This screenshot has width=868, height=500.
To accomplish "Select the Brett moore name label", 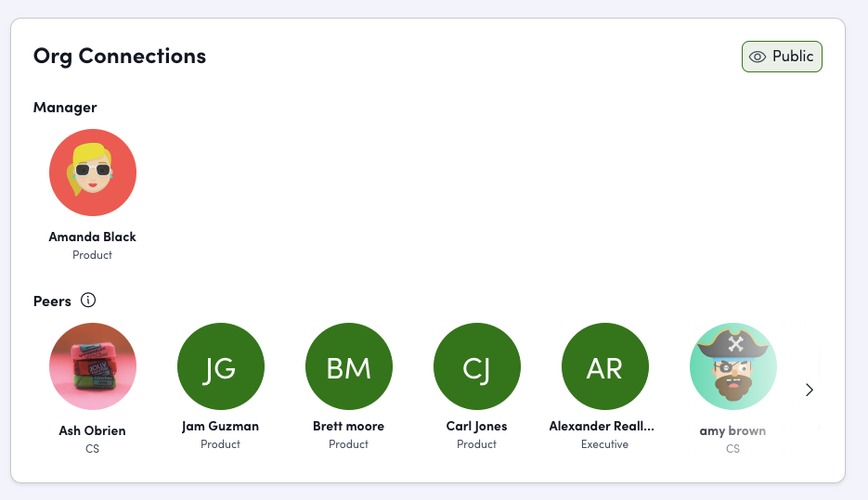I will pos(349,427).
